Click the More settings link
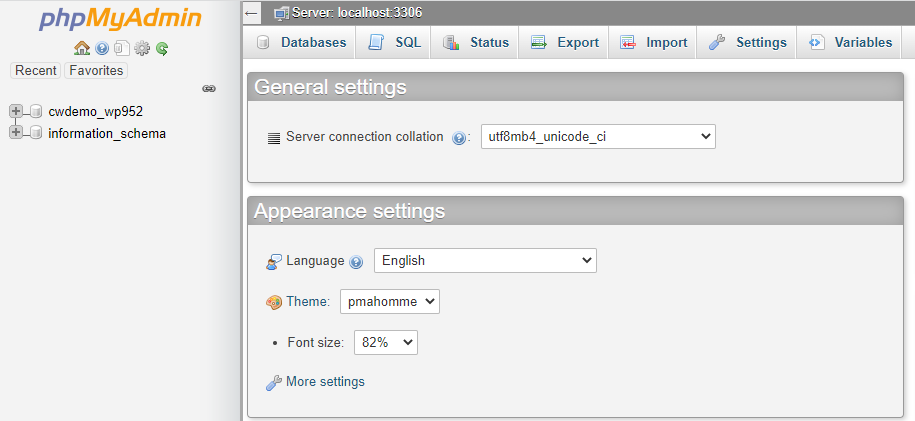This screenshot has height=421, width=915. 325,382
